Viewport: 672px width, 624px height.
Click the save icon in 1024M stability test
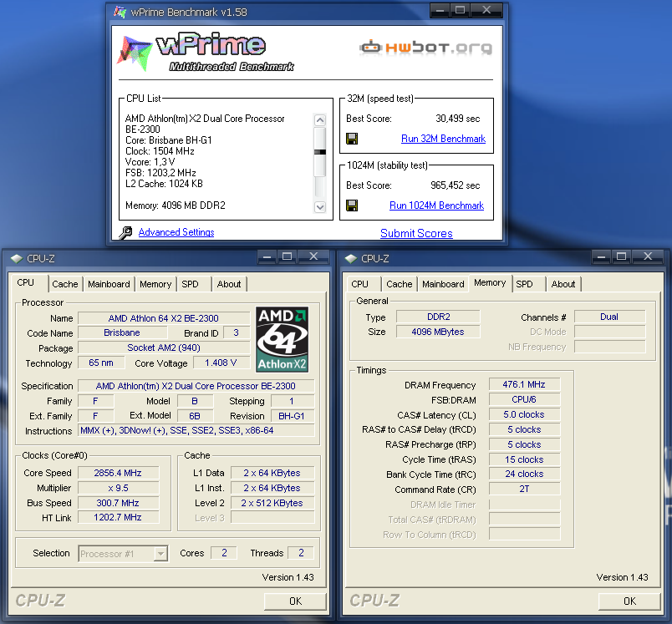[x=352, y=205]
